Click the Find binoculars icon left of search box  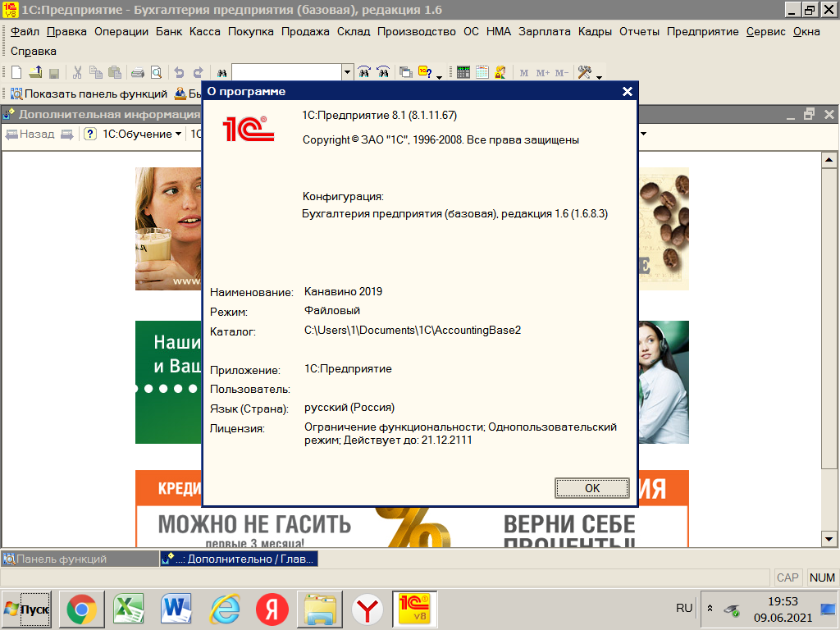coord(221,72)
